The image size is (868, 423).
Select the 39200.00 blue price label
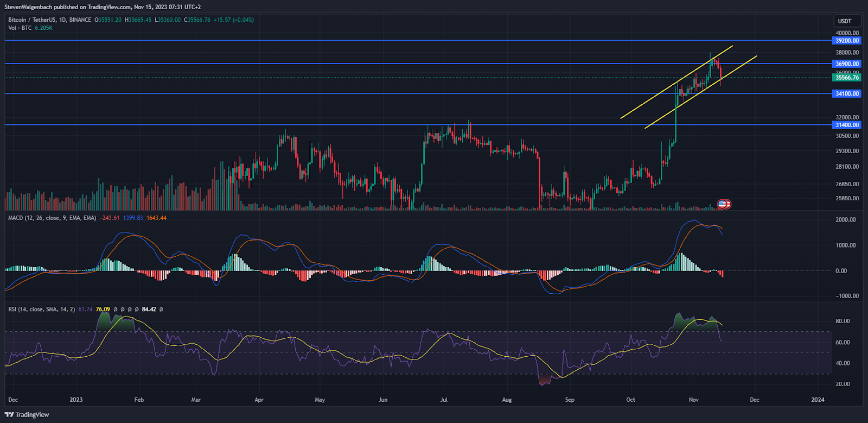click(x=847, y=41)
